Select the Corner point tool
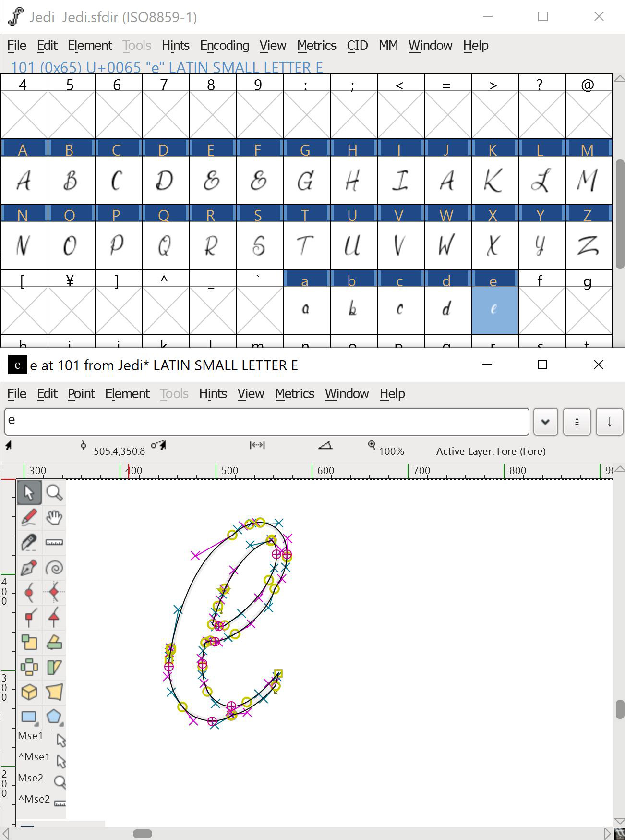 (29, 618)
